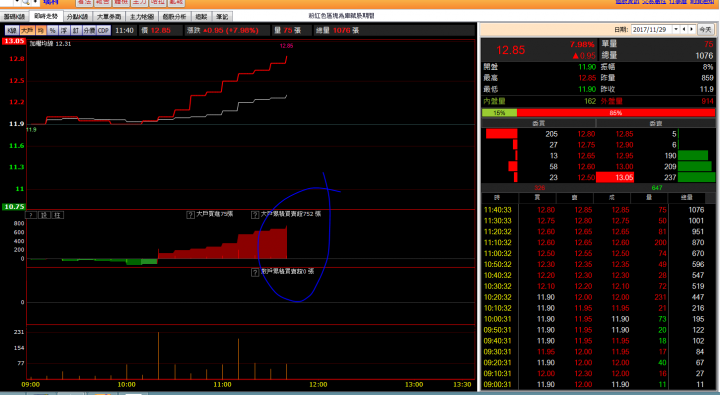The height and width of the screenshot is (395, 720).
Task: Click the magnifier search icon at top left
Action: (x=26, y=2)
